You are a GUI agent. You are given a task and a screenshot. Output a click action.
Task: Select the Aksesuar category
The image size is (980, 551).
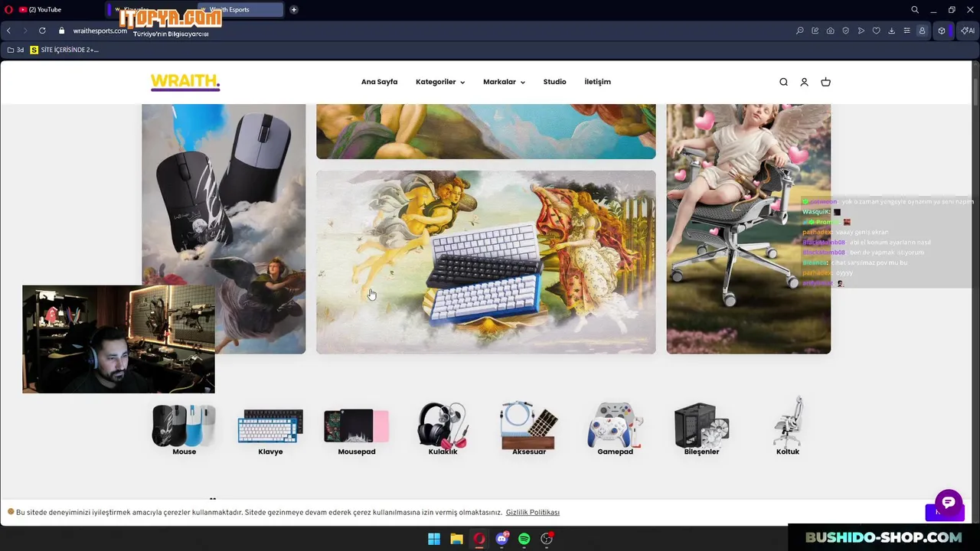(x=529, y=429)
